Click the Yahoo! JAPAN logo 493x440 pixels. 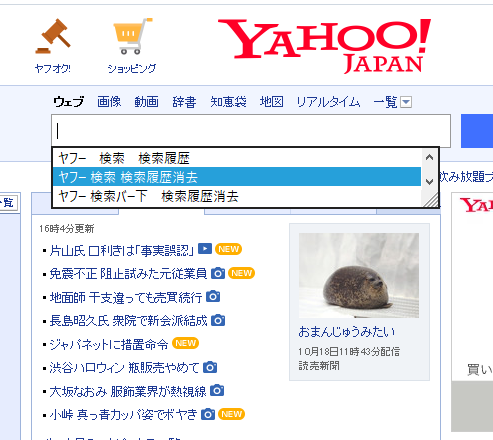[x=324, y=46]
